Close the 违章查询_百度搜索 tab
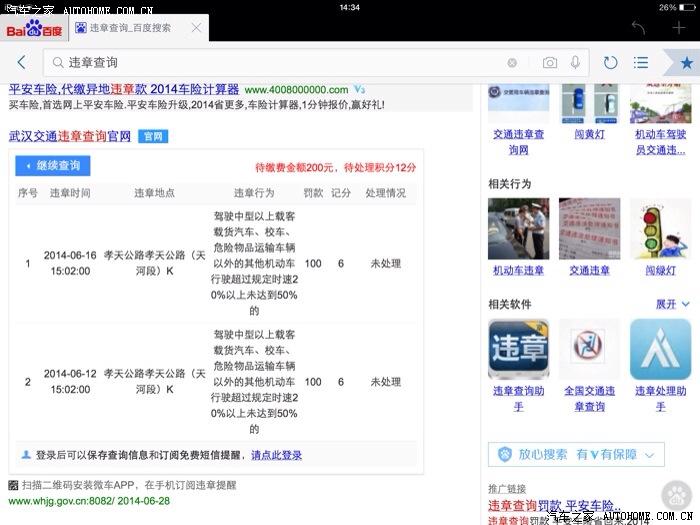Screen dimensions: 700x525 [x=196, y=28]
